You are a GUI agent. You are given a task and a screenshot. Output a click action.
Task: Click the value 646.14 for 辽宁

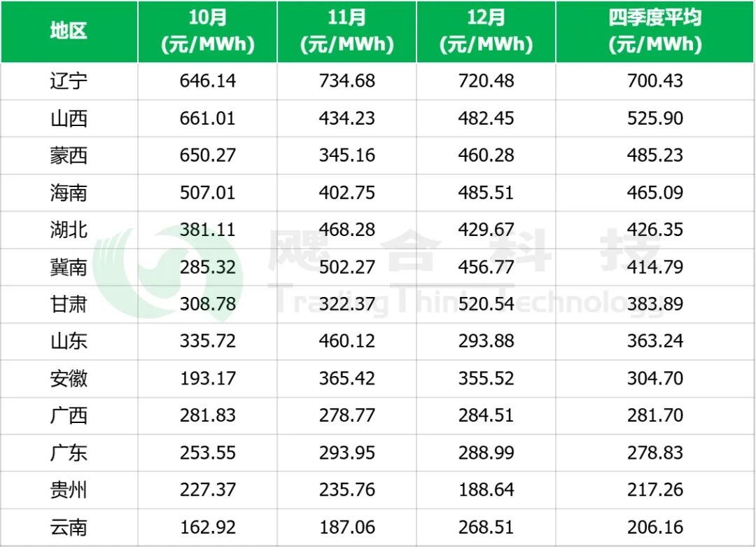[208, 81]
